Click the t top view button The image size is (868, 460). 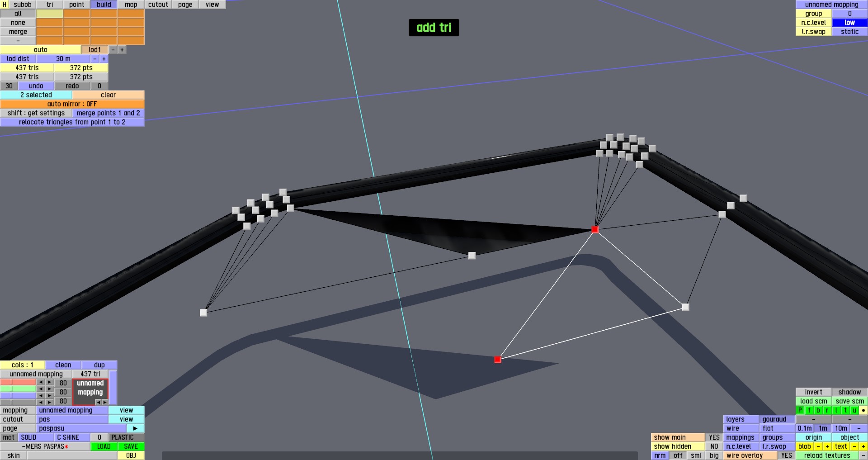[x=845, y=410]
